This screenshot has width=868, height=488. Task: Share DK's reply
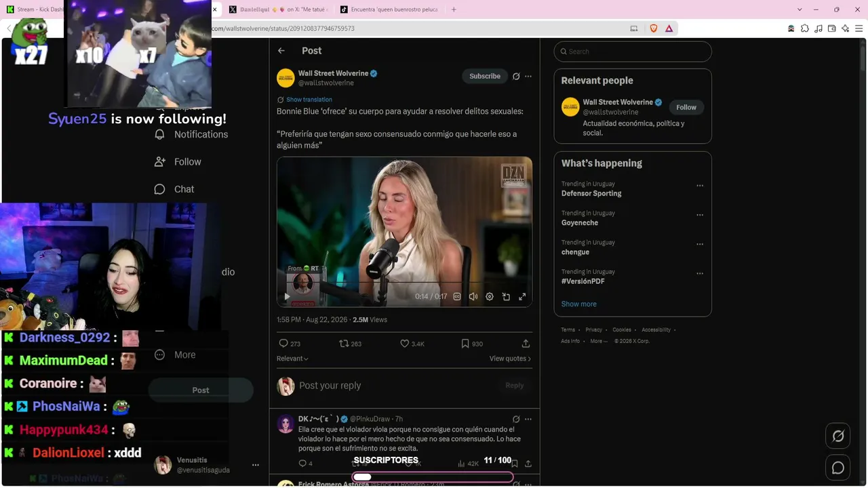(x=528, y=464)
